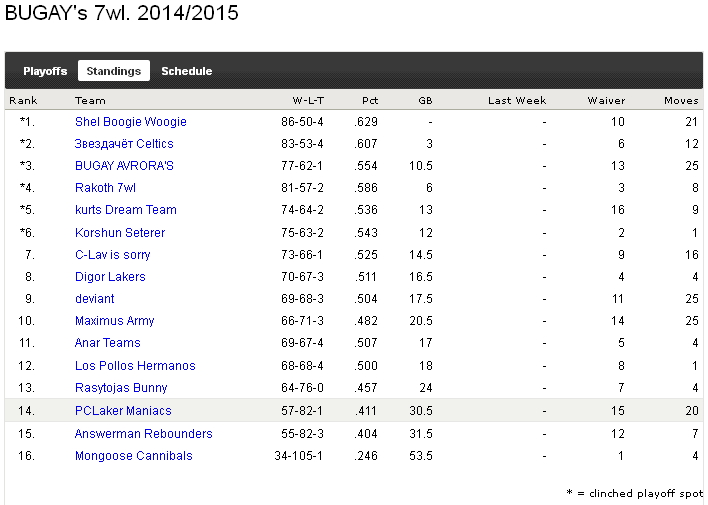View Mongoose Cannibals team page

point(133,456)
